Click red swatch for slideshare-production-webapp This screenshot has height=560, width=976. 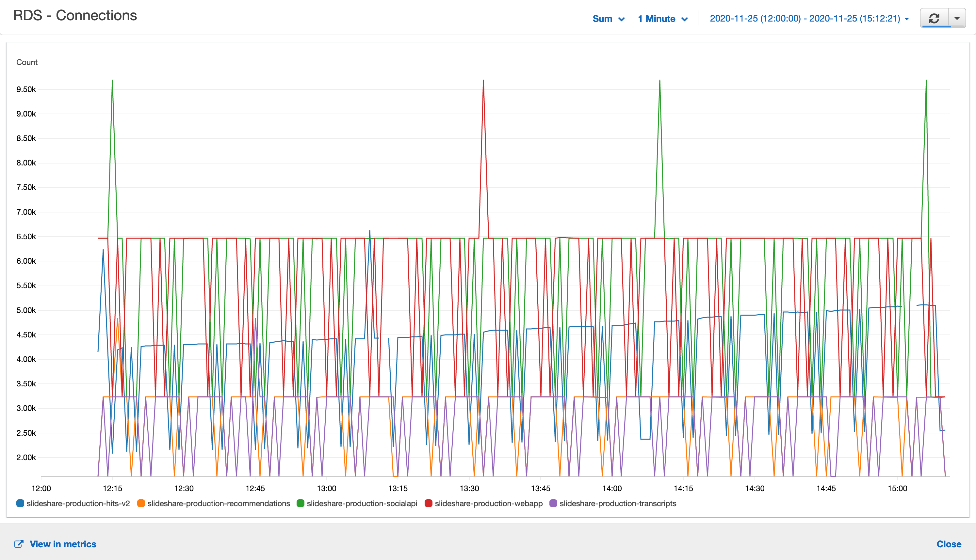coord(428,503)
